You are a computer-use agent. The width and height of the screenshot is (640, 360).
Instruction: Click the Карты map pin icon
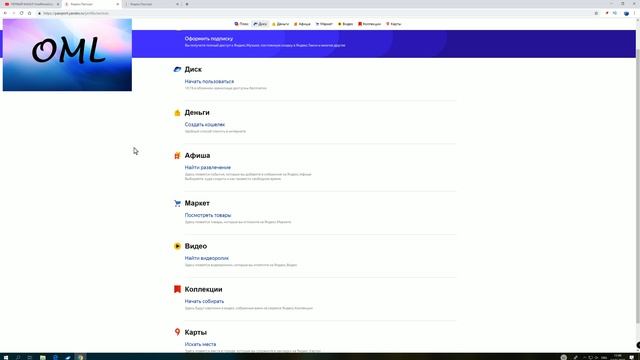tap(177, 332)
